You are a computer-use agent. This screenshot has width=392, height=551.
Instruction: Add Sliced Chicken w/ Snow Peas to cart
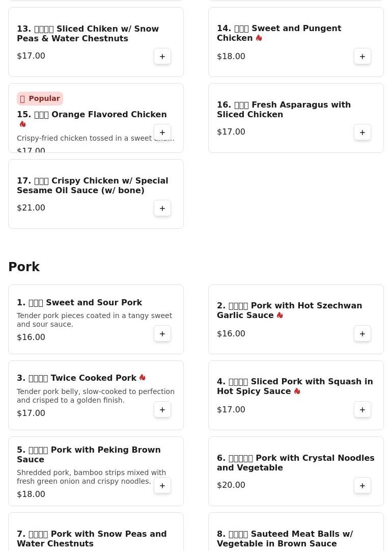click(x=162, y=57)
